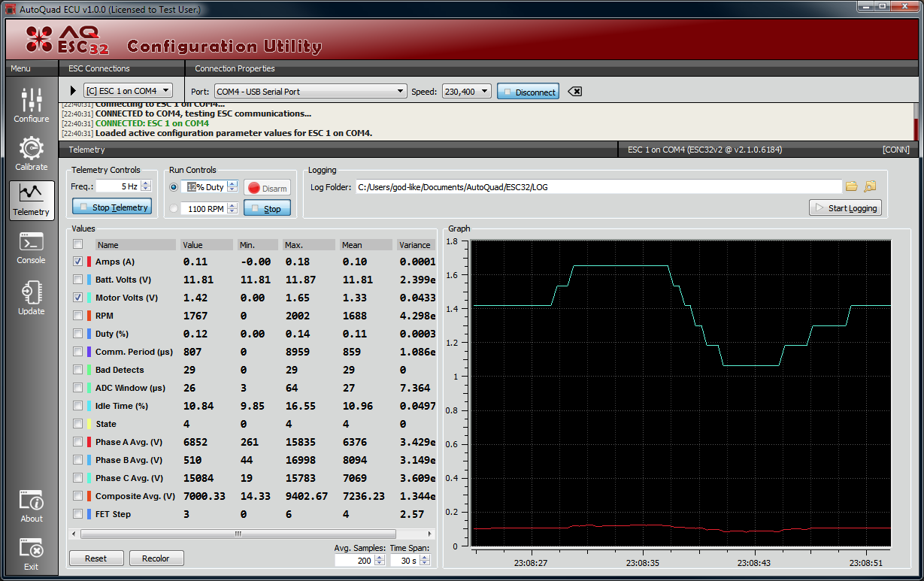Check the Idle Time (%) checkbox
This screenshot has width=924, height=581.
pos(78,406)
